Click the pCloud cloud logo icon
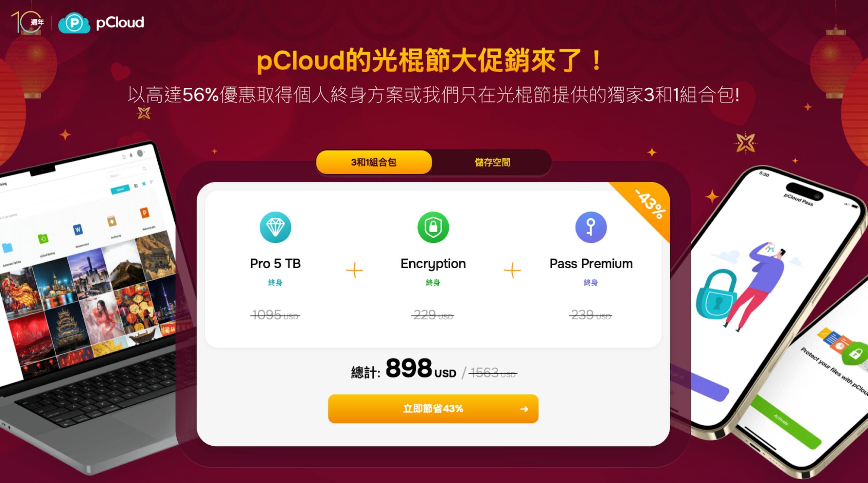This screenshot has width=868, height=483. tap(74, 23)
